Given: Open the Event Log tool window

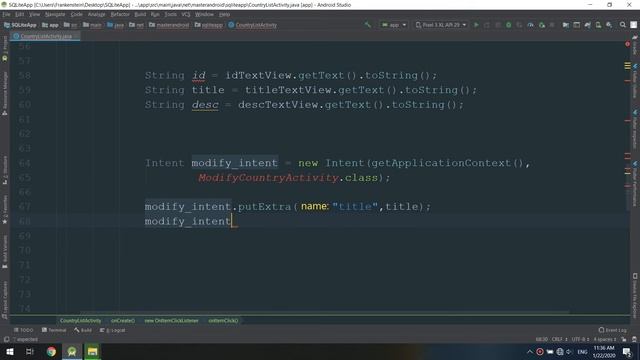Looking at the screenshot, I should click(612, 330).
